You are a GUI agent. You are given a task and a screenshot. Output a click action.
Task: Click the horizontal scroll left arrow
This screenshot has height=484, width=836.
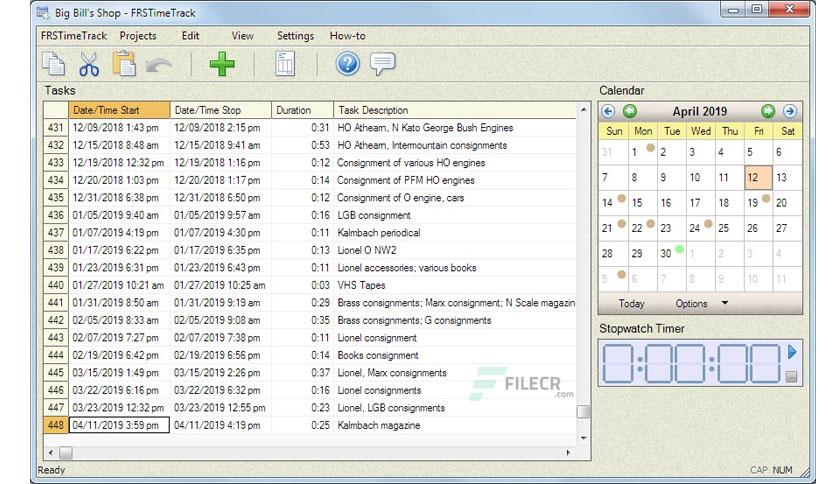[x=51, y=453]
